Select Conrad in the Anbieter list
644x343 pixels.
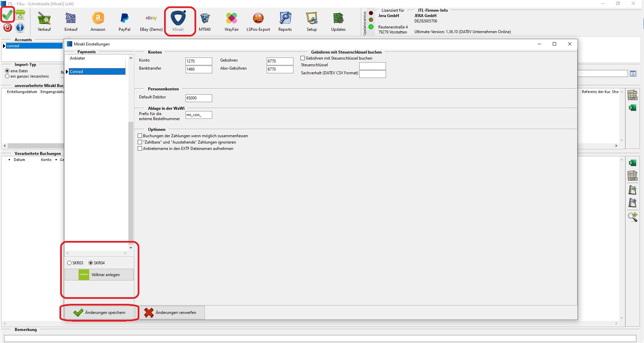pos(97,72)
